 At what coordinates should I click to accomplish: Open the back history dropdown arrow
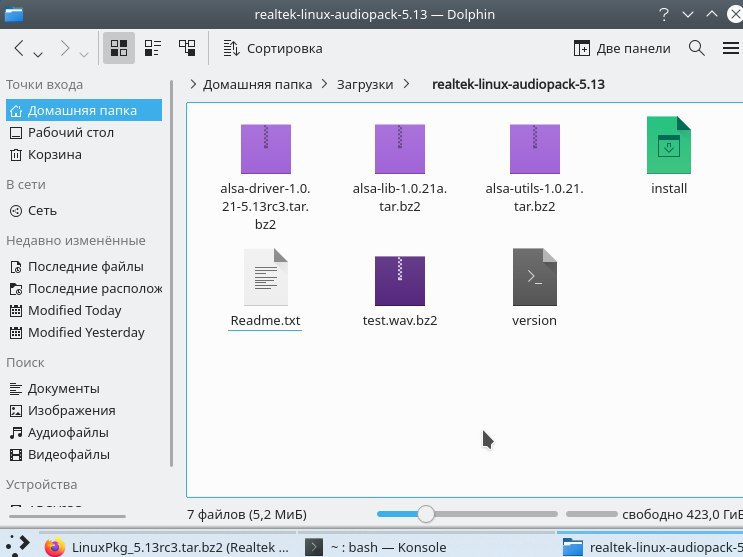tap(38, 55)
